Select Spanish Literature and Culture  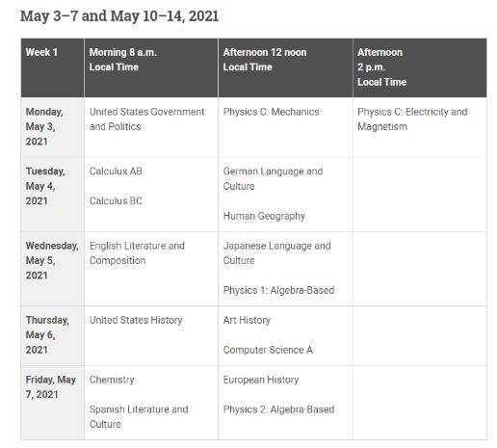[139, 416]
